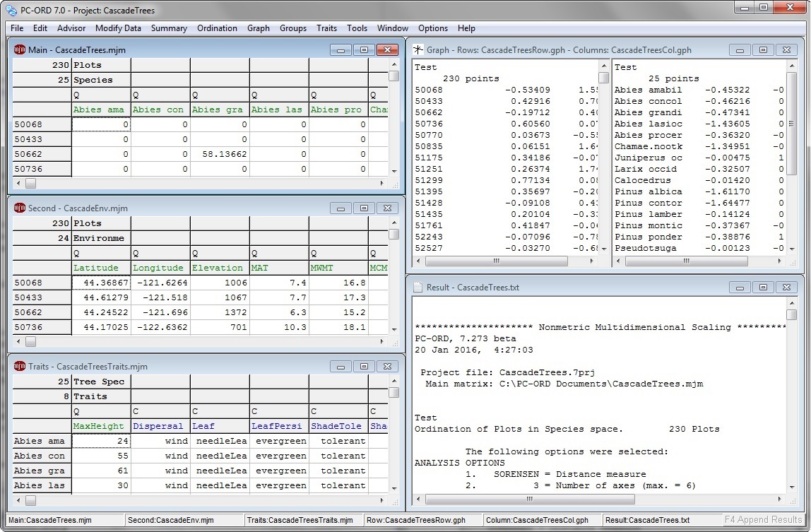Click status bar Result:CascadeTrees.txt entry

click(x=647, y=520)
